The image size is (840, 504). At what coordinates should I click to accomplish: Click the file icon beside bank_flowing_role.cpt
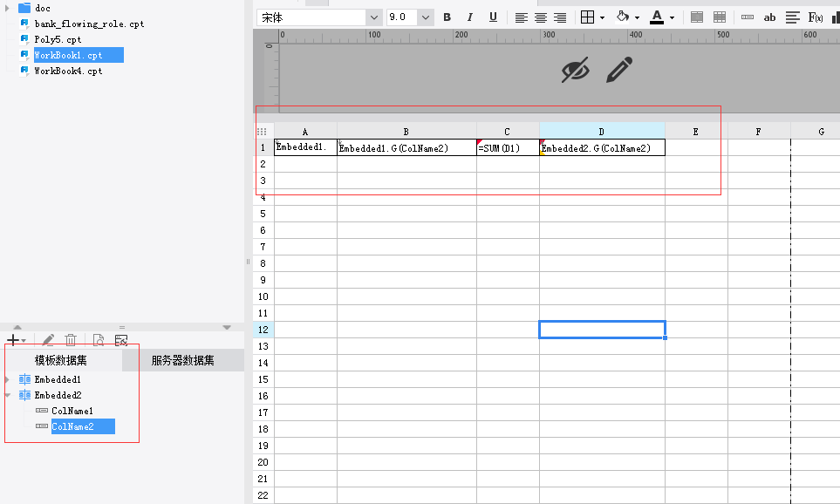24,24
